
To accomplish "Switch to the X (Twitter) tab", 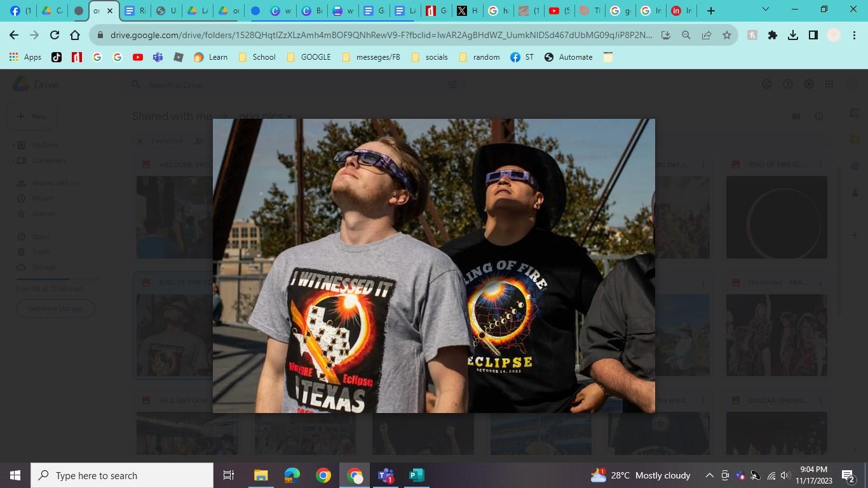I will click(x=468, y=11).
